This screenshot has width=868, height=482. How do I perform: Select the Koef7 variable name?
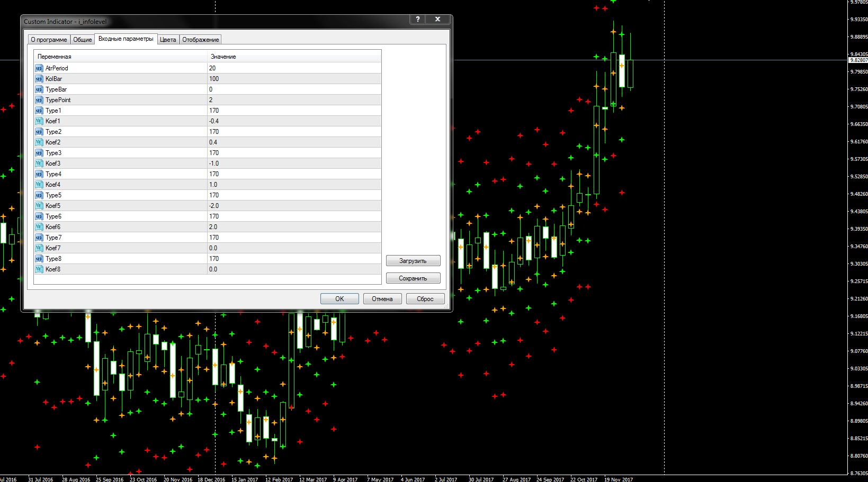click(53, 248)
